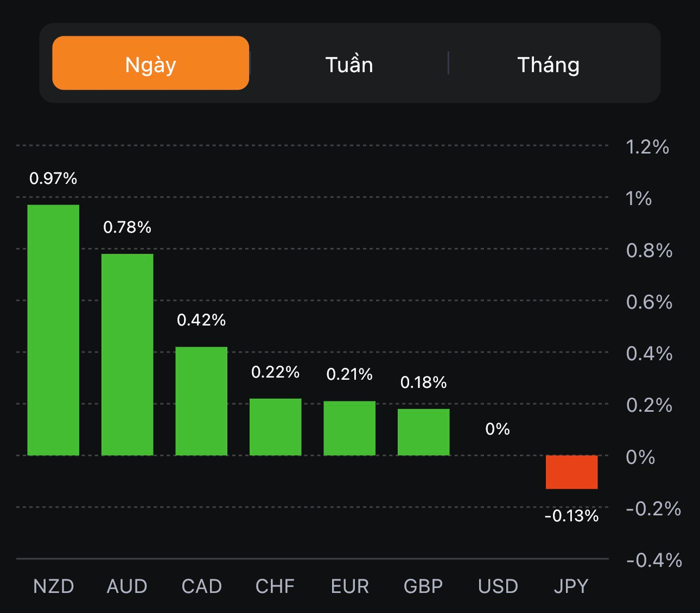Tap the green CAD bar
The height and width of the screenshot is (613, 700).
coord(201,401)
